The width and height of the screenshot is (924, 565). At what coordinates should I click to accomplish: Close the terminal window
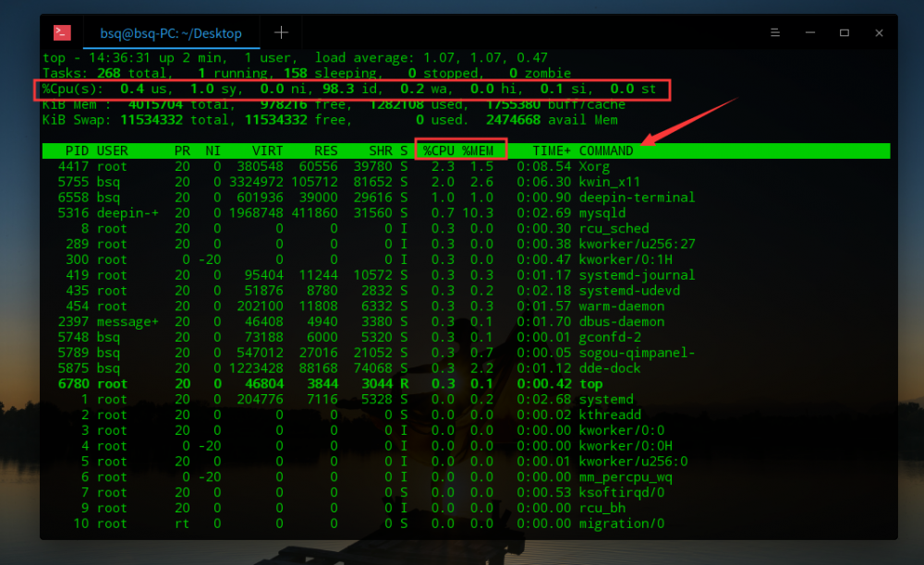[879, 33]
